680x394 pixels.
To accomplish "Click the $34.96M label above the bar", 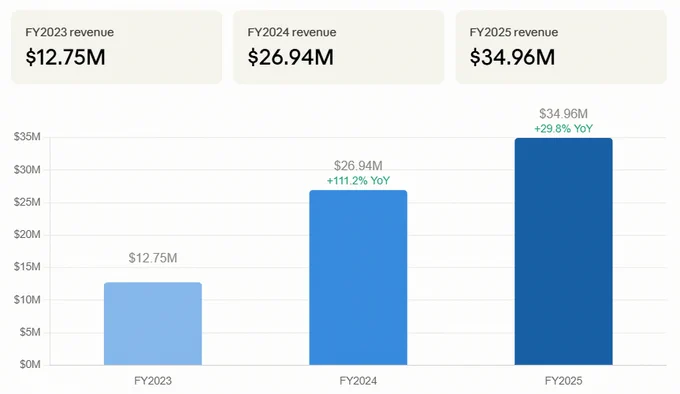I will tap(563, 114).
